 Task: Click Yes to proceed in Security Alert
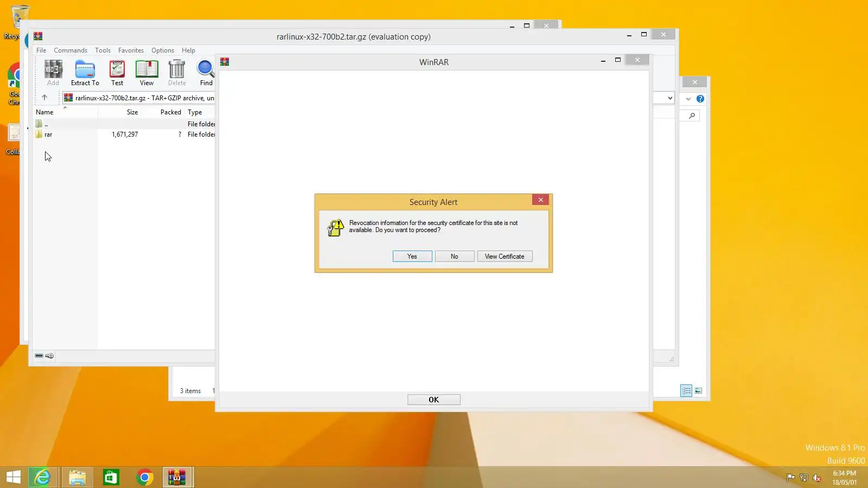click(412, 256)
